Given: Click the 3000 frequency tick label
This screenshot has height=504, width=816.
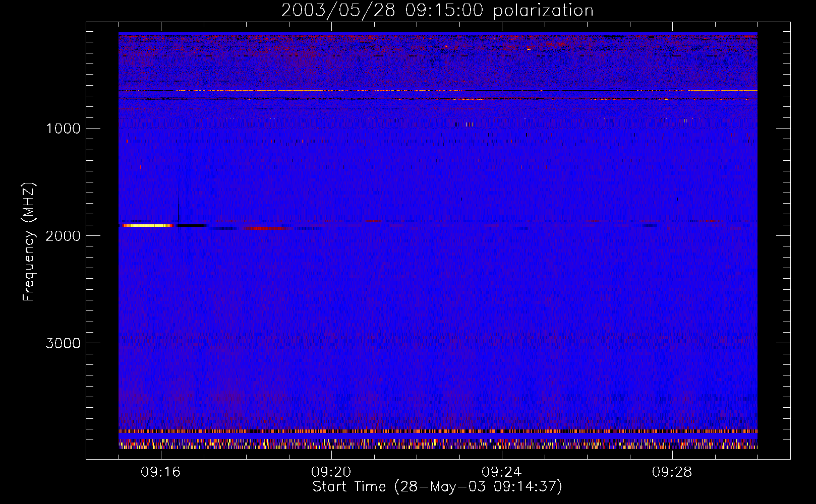Looking at the screenshot, I should (x=63, y=343).
